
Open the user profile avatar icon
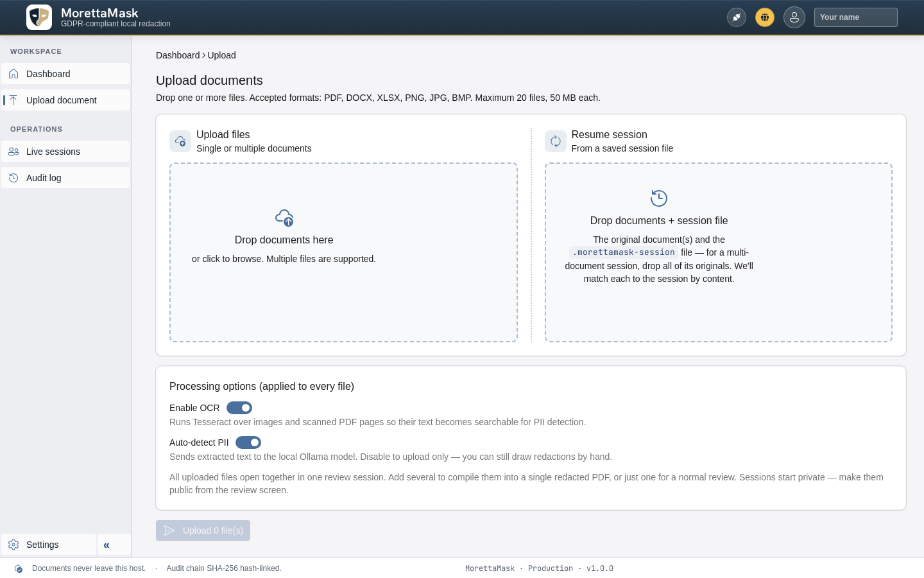pos(794,17)
